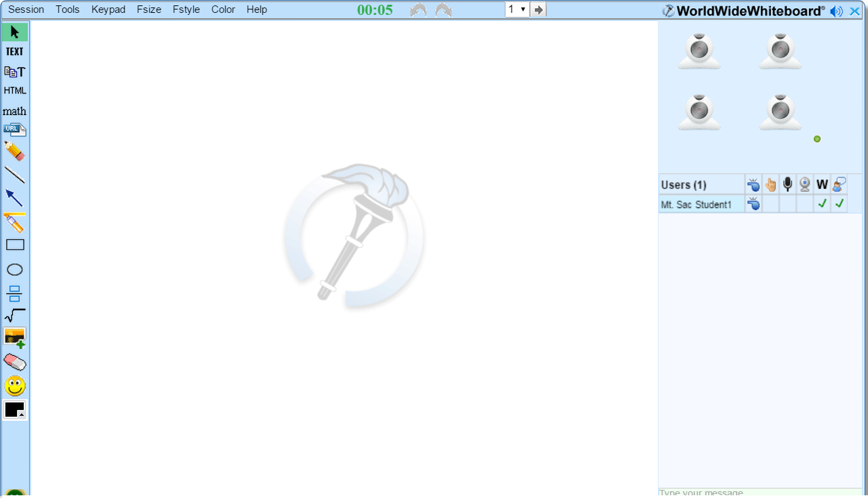Click the microphone header icon
The height and width of the screenshot is (498, 868).
[787, 184]
